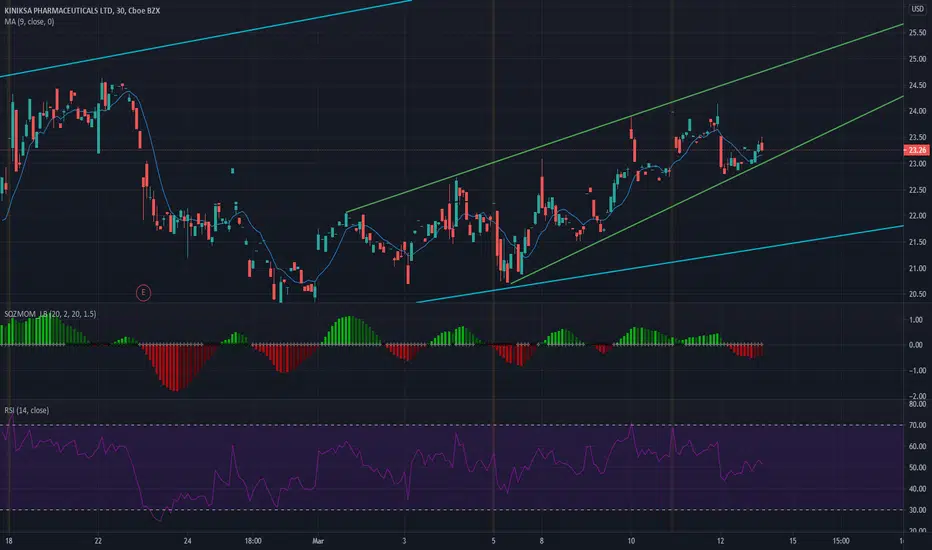
Task: Click the RSI 70.00 axis label
Action: click(917, 425)
